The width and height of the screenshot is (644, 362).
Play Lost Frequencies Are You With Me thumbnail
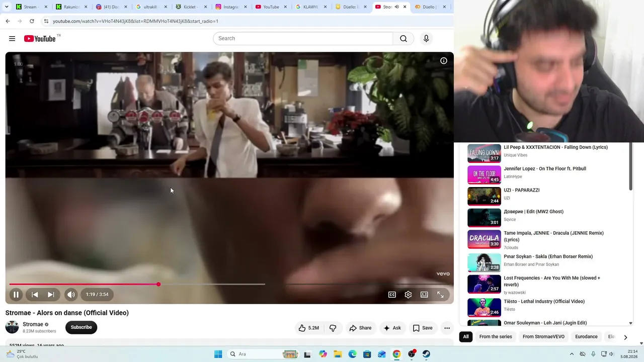(484, 284)
